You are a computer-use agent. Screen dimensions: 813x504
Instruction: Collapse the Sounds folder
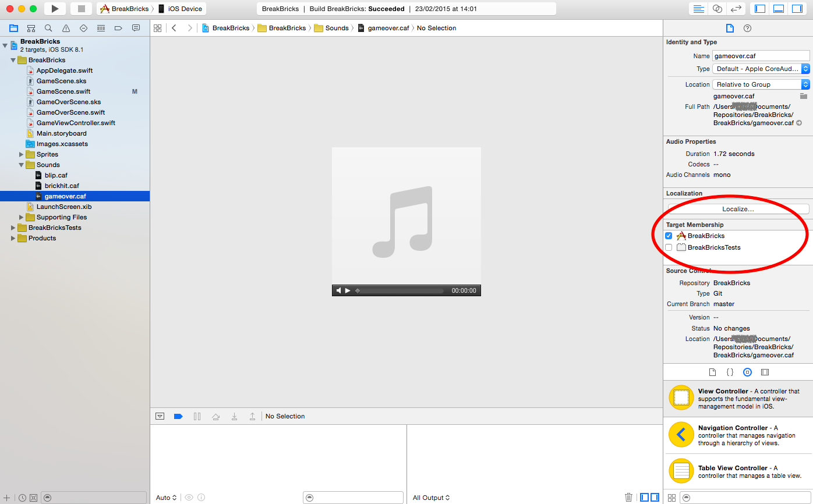[x=22, y=165]
